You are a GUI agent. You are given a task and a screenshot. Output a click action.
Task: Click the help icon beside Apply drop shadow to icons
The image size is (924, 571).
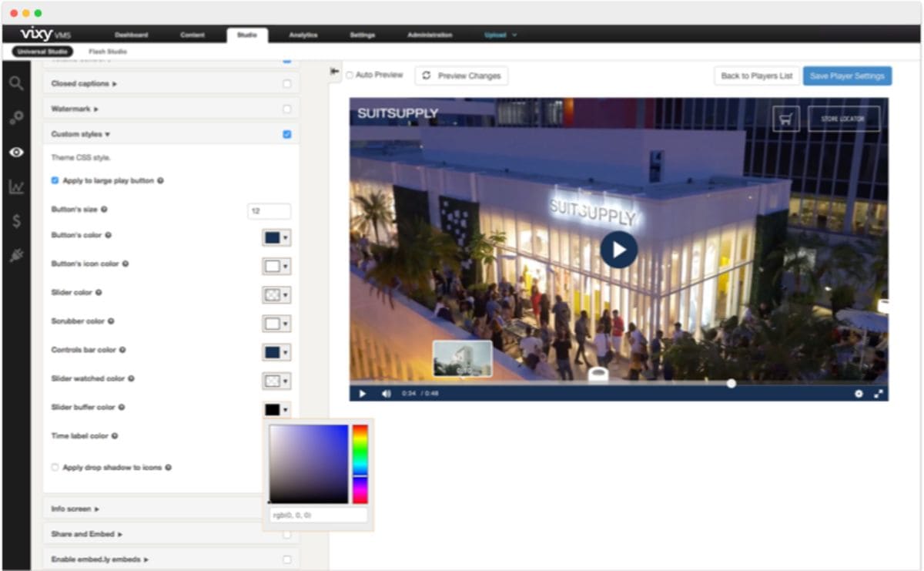(168, 467)
